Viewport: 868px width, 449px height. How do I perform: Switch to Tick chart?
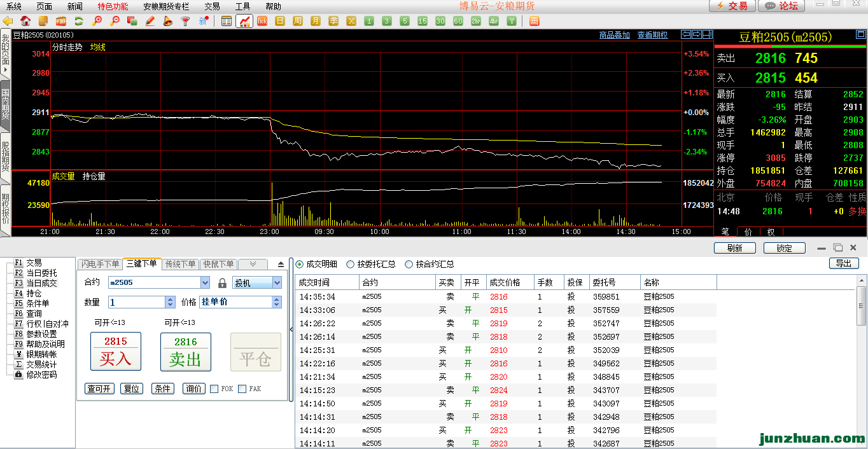tap(262, 21)
